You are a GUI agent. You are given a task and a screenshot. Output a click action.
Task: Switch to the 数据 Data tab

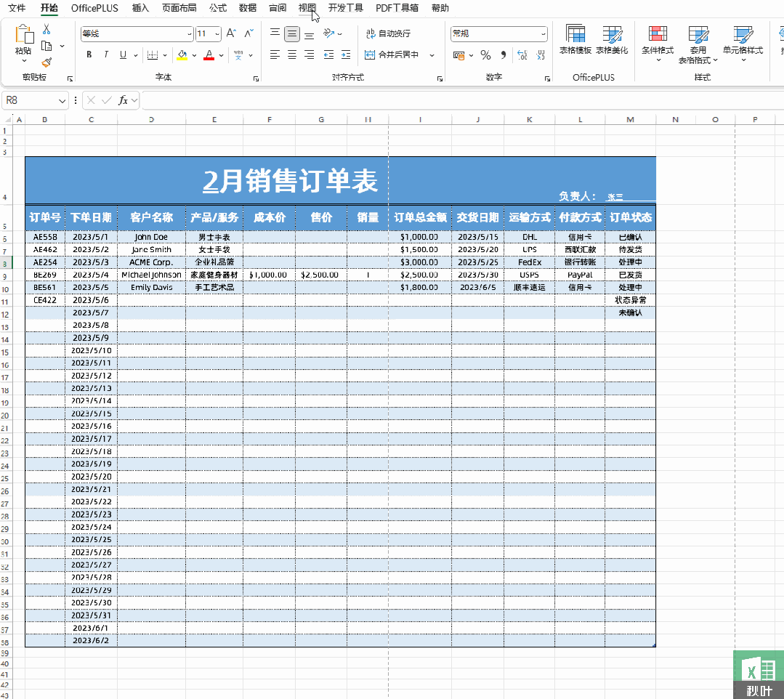point(248,8)
